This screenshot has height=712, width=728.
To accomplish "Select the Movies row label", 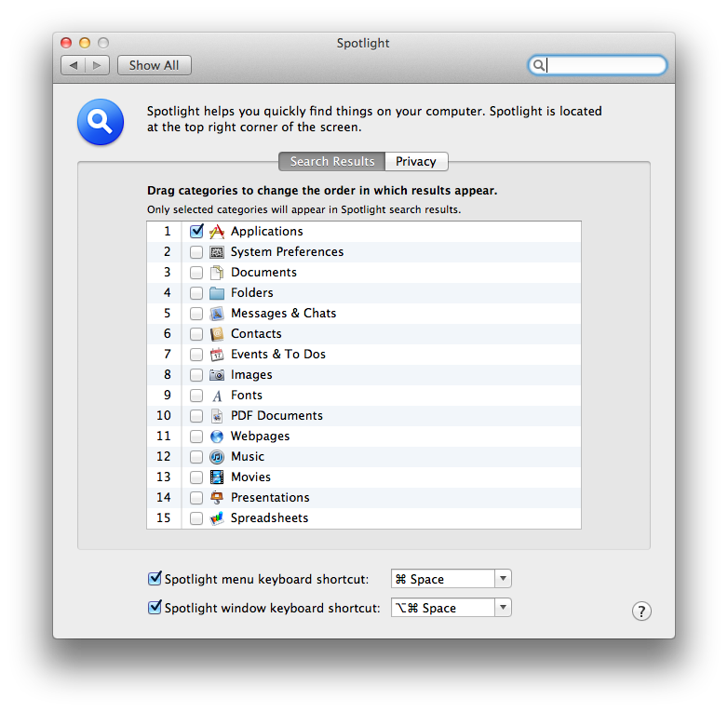I will pos(250,477).
